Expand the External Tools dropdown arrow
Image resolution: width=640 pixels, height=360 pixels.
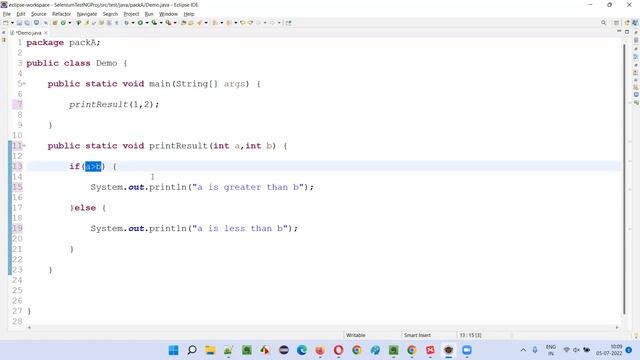(175, 23)
